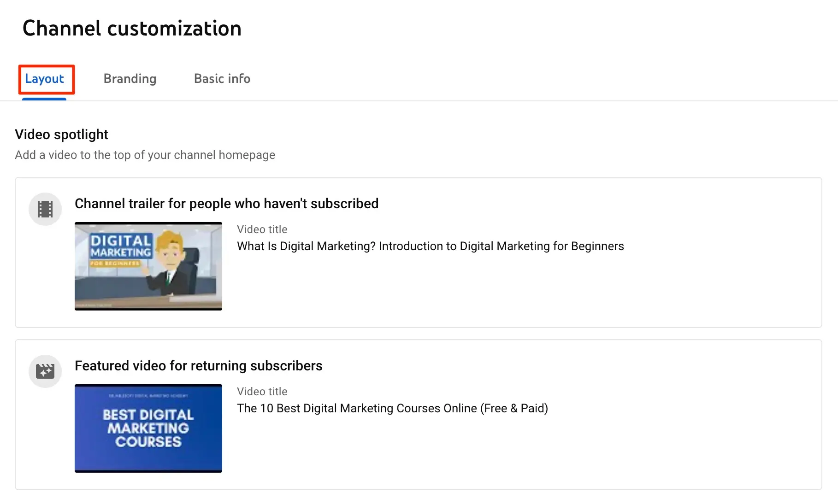Click the 'Video spotlight' section heading
The height and width of the screenshot is (504, 838).
point(61,135)
